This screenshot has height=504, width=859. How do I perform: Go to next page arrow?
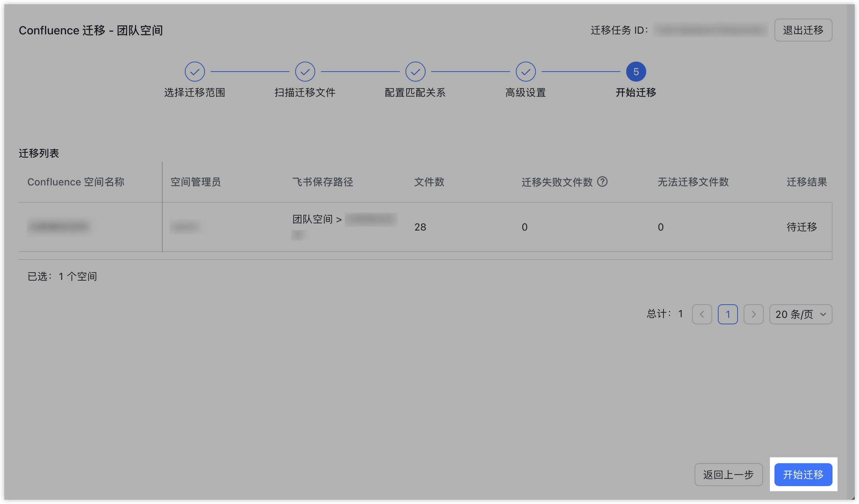[x=753, y=314]
